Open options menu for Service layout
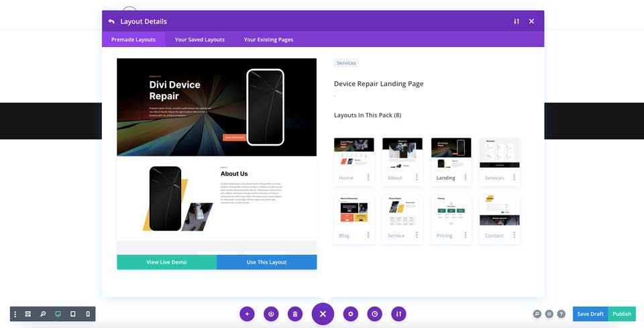Viewport: 644px width, 328px height. pyautogui.click(x=417, y=235)
